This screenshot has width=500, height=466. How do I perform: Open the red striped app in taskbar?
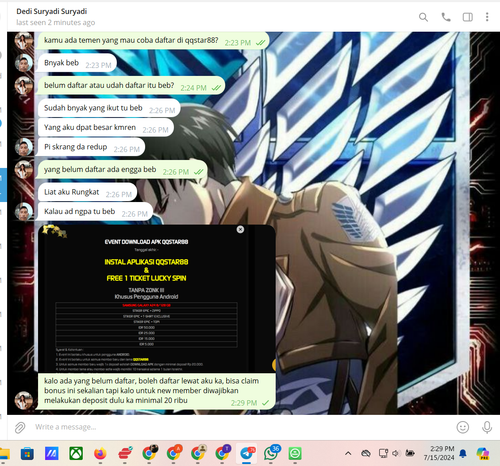[125, 454]
